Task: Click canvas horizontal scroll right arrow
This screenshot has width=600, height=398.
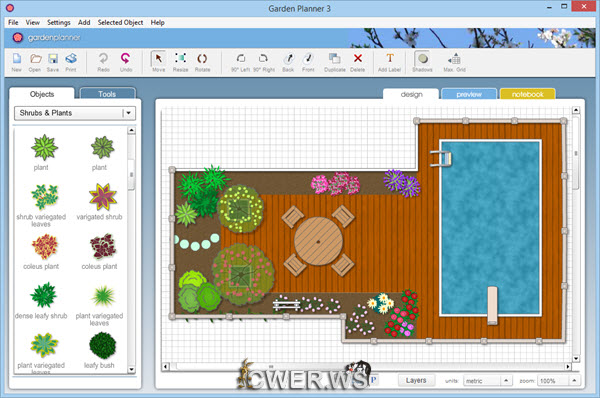Action: (568, 367)
